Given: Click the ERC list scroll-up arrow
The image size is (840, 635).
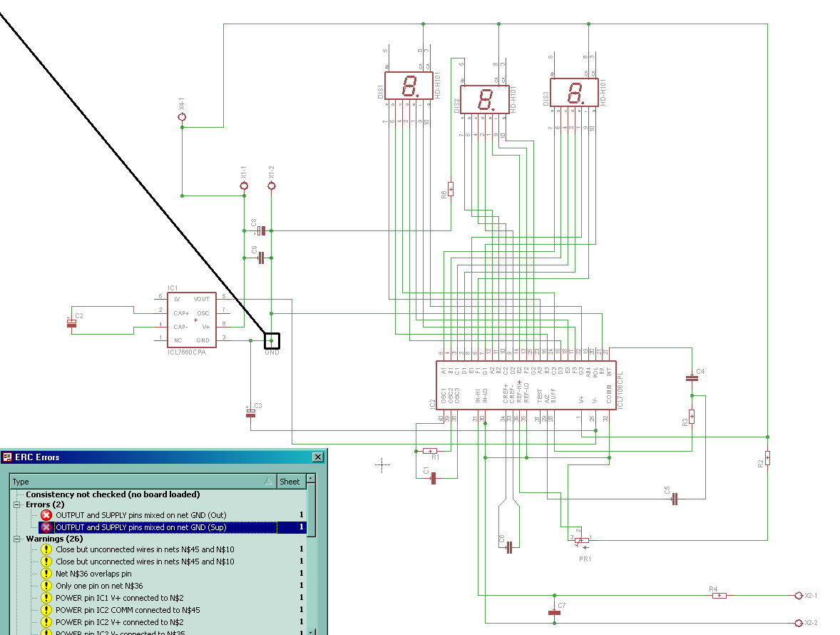Looking at the screenshot, I should (x=311, y=479).
